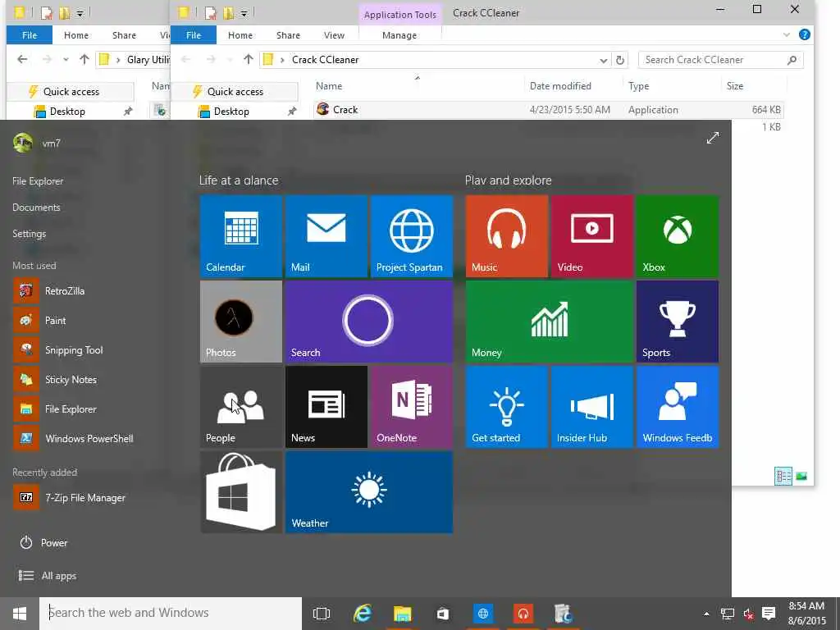This screenshot has height=630, width=840.
Task: Switch to details view layout icon
Action: 783,477
